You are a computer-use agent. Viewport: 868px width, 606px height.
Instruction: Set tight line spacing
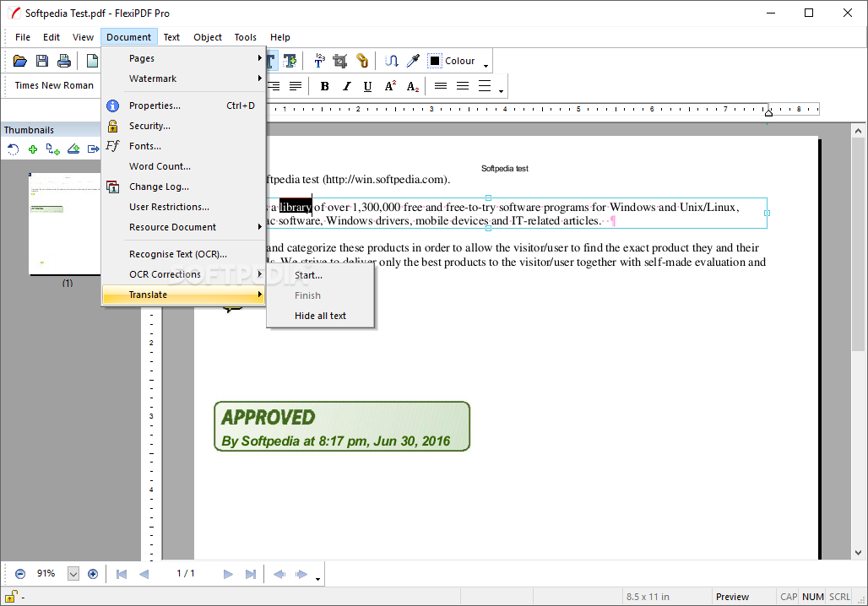441,86
